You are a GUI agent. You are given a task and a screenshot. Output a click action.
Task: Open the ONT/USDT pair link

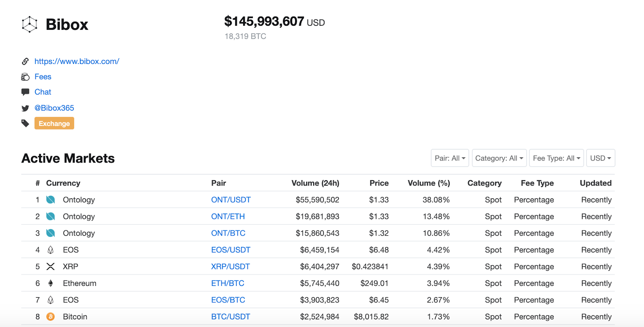[231, 199]
